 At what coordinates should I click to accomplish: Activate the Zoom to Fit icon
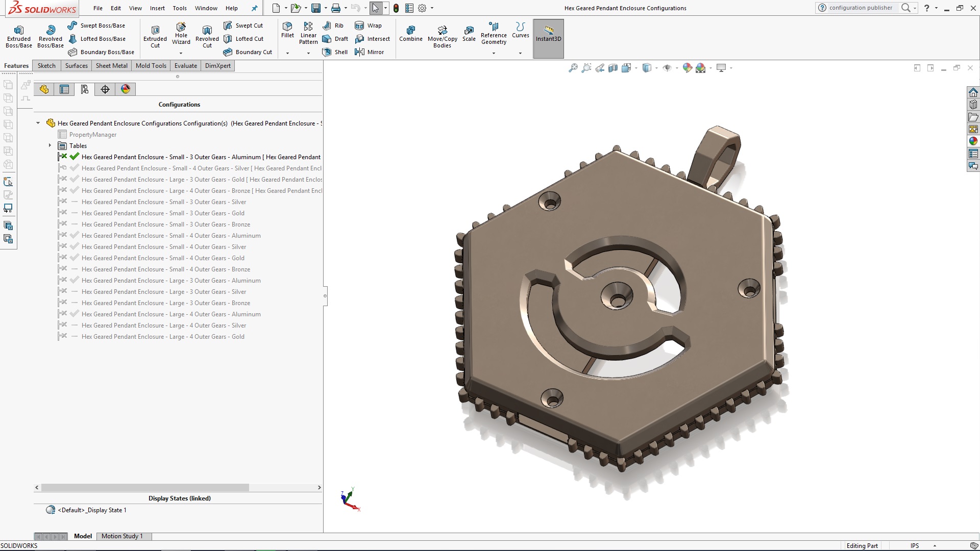click(572, 67)
